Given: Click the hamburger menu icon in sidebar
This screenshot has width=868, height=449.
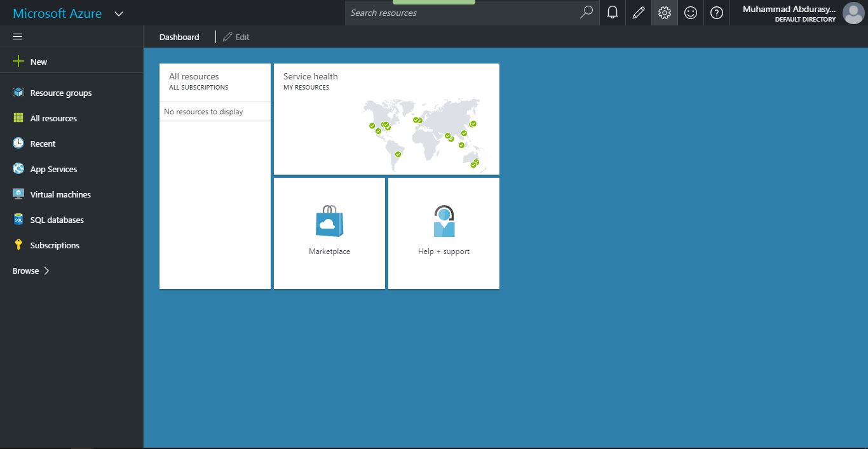Looking at the screenshot, I should tap(18, 37).
